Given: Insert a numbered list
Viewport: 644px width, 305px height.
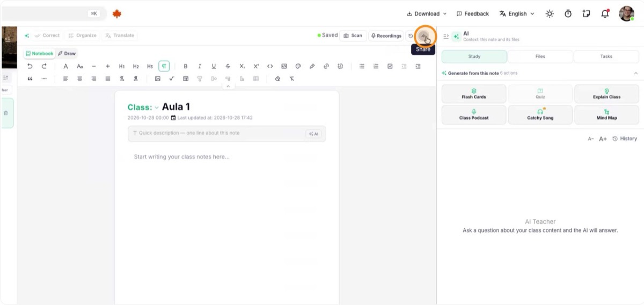Looking at the screenshot, I should coord(376,66).
